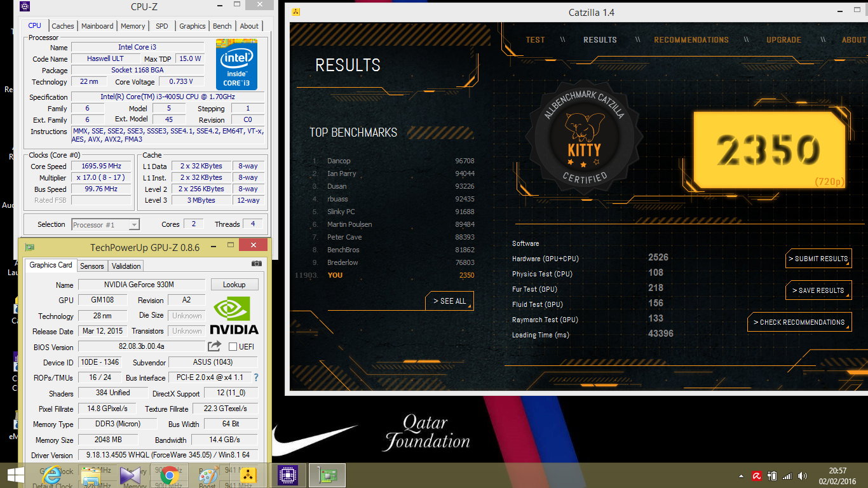The width and height of the screenshot is (868, 488).
Task: Click the NVIDIA logo in GPU-Z
Action: tap(234, 315)
